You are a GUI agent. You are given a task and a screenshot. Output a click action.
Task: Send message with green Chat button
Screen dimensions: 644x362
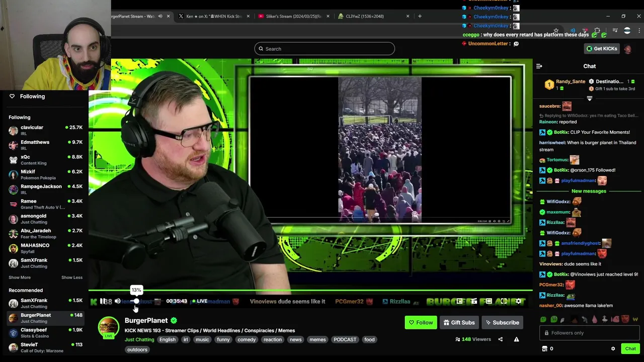point(630,348)
